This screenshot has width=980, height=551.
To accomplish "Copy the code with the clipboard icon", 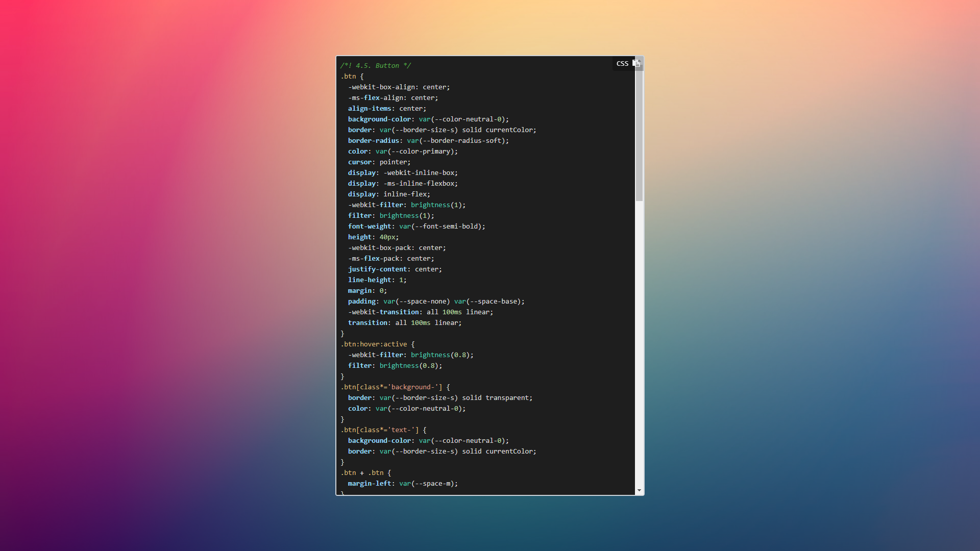I will tap(636, 63).
